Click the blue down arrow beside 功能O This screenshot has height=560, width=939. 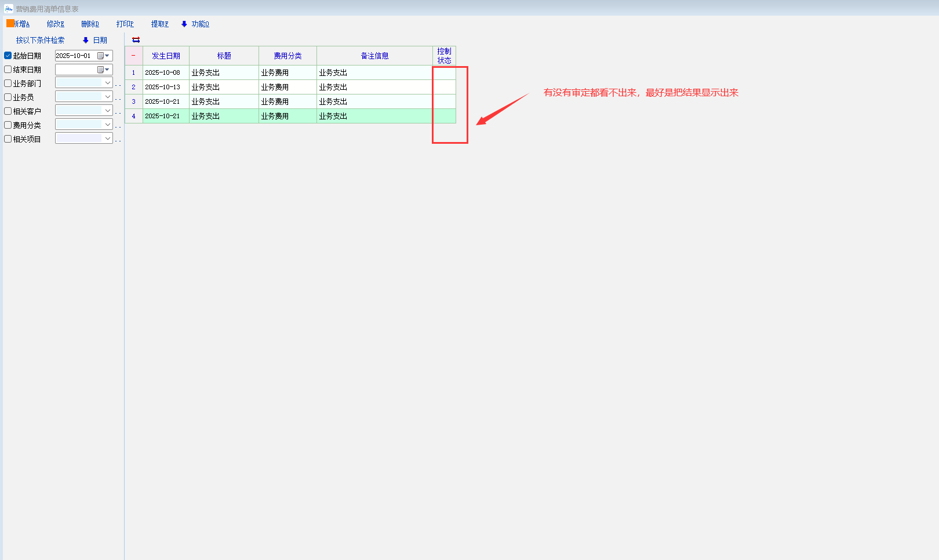pos(184,24)
